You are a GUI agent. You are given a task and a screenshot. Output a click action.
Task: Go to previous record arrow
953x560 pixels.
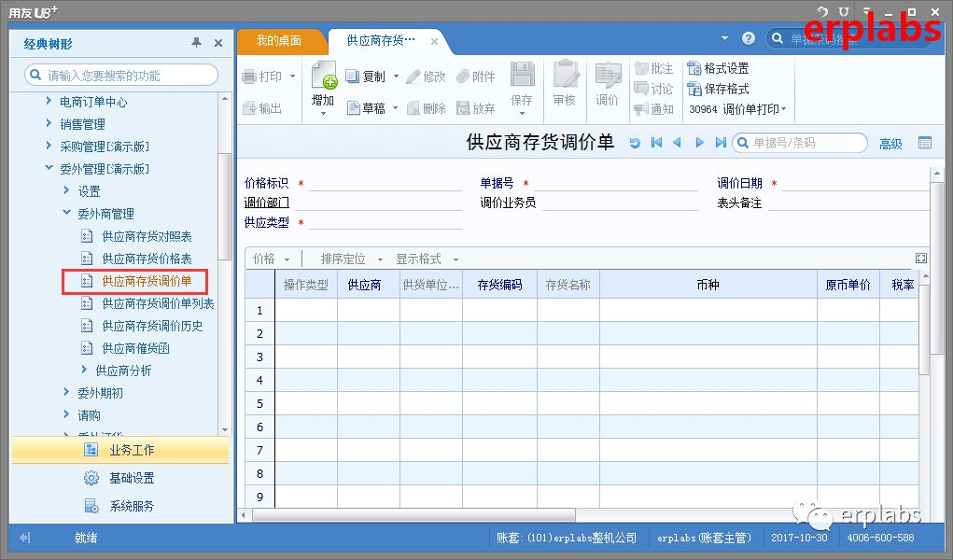tap(677, 142)
